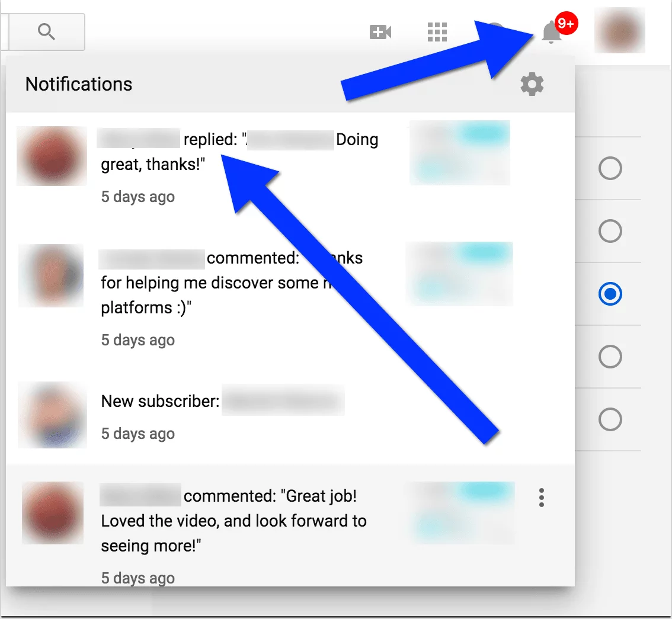This screenshot has width=672, height=619.
Task: Open the 'Loved the video' comment notification
Action: tap(290, 525)
